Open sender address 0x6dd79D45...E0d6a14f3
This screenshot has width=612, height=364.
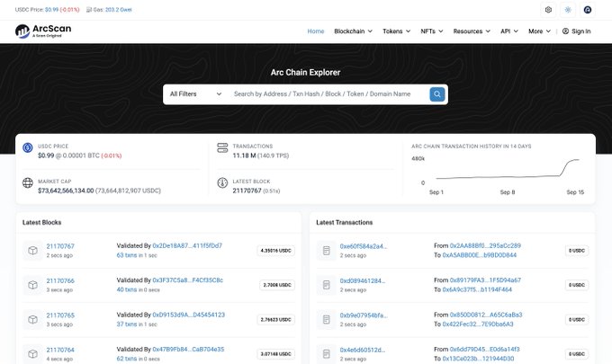(x=485, y=350)
